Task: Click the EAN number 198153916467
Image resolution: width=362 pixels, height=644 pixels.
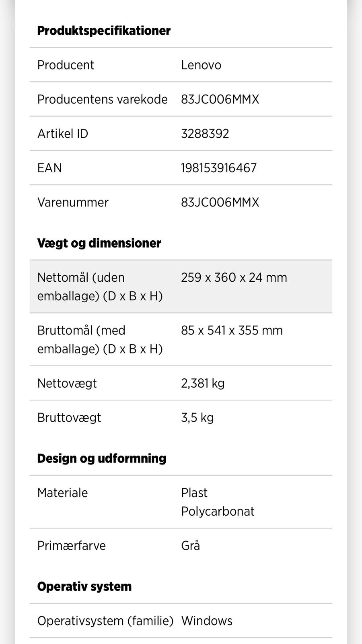Action: pos(218,168)
